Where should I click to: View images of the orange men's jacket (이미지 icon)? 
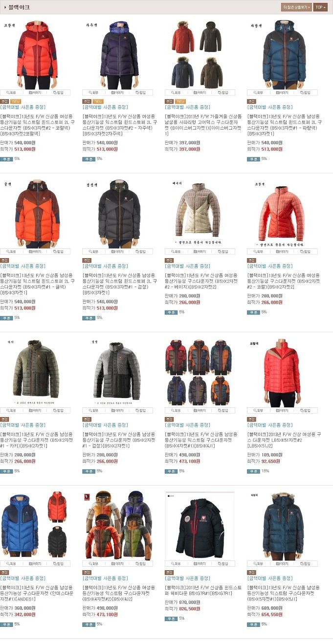[x=35, y=251]
